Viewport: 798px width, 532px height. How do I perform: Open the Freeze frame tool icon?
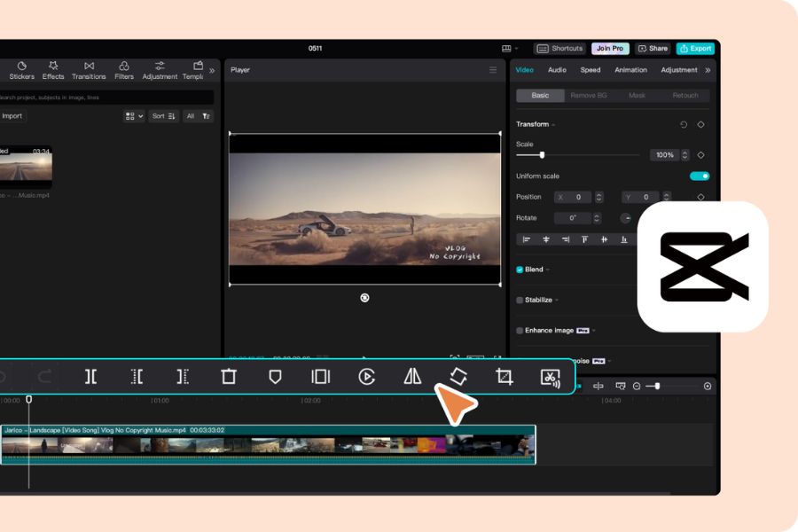point(320,377)
